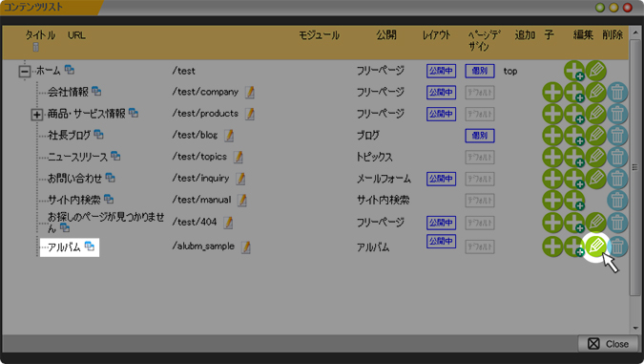644x364 pixels.
Task: Toggle 個別 layout badge for 社長ブログ
Action: coord(480,136)
